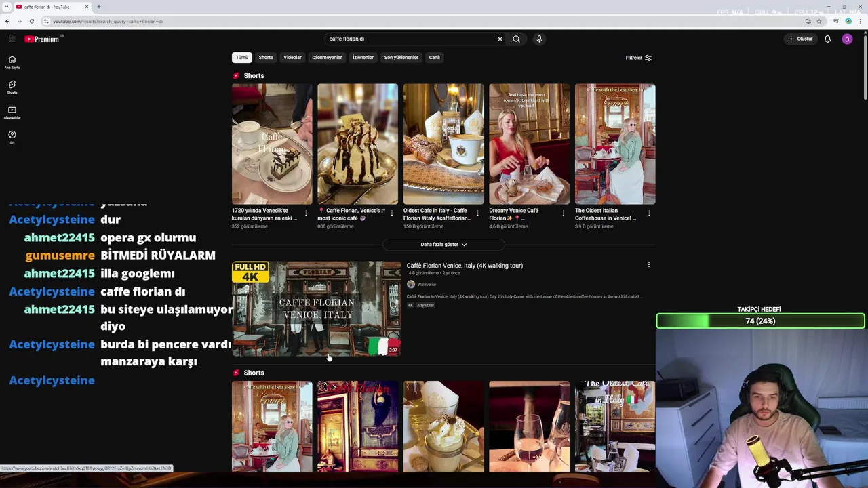The height and width of the screenshot is (488, 868).
Task: Click the Takipçi Hedefi 74 (24%) progress bar
Action: point(760,321)
